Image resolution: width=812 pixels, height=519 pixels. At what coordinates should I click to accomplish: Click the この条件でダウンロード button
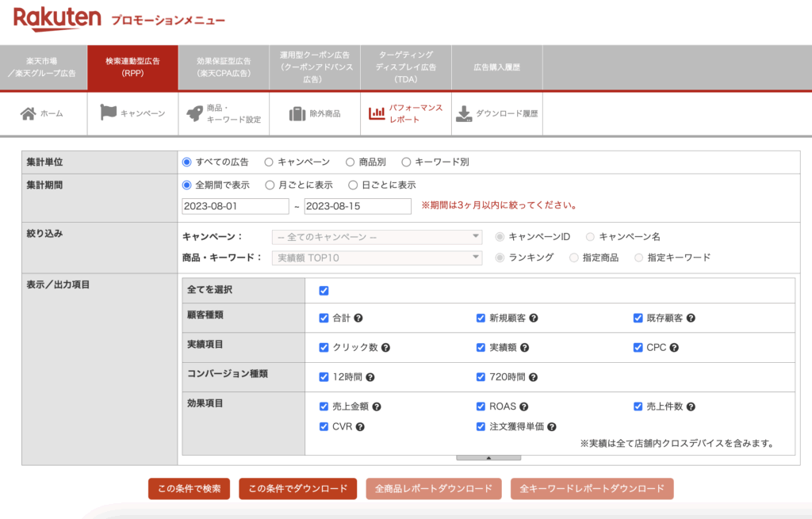pos(298,489)
